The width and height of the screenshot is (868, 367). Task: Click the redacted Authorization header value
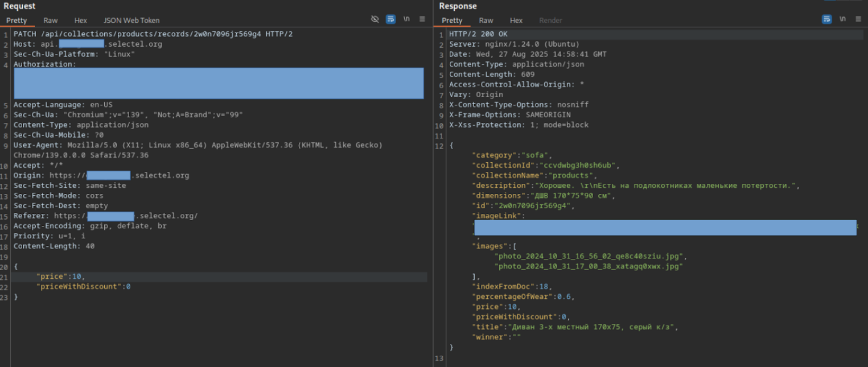(219, 84)
